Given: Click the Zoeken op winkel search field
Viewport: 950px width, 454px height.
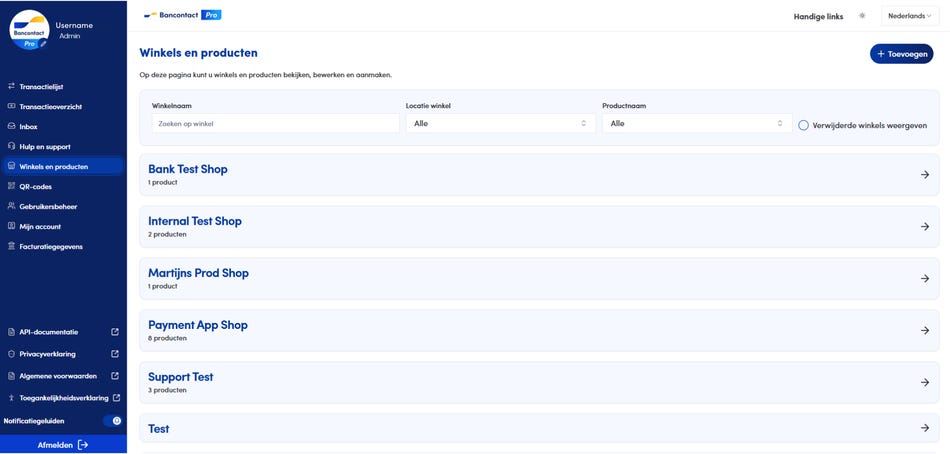Looking at the screenshot, I should (x=276, y=124).
